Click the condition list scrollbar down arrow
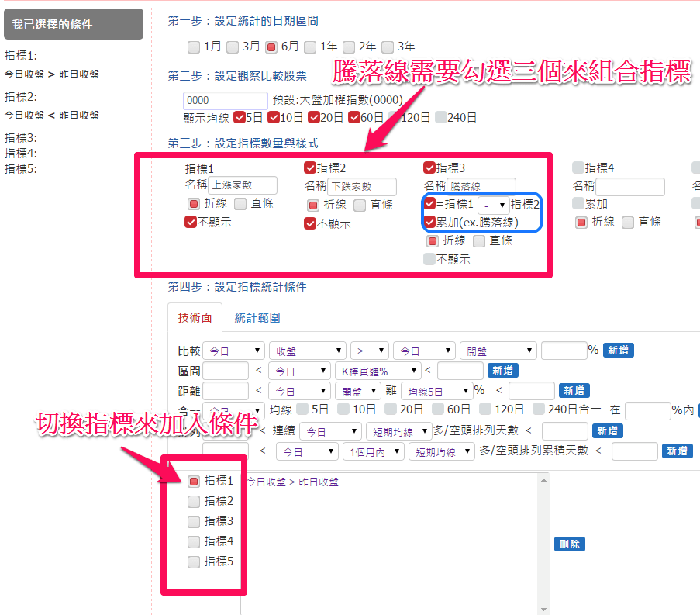This screenshot has width=700, height=615. point(543,610)
